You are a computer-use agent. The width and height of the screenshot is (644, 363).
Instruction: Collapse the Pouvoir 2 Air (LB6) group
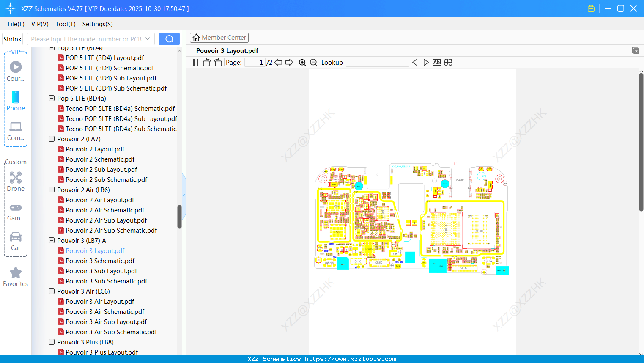pos(51,190)
